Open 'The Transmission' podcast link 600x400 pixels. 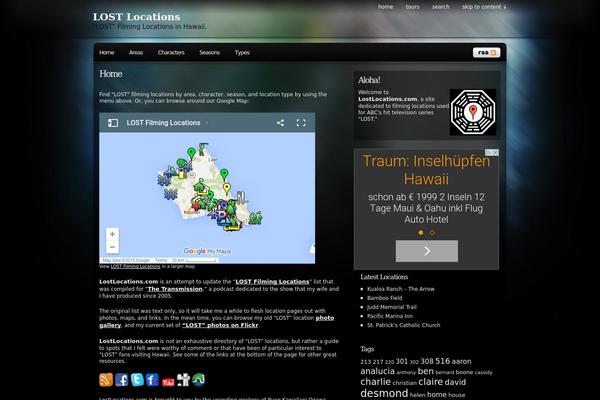[x=175, y=289]
